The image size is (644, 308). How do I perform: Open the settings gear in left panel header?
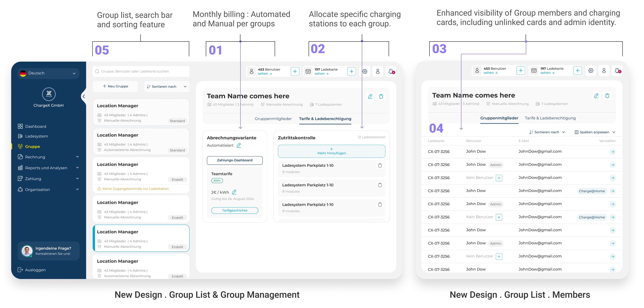(365, 72)
